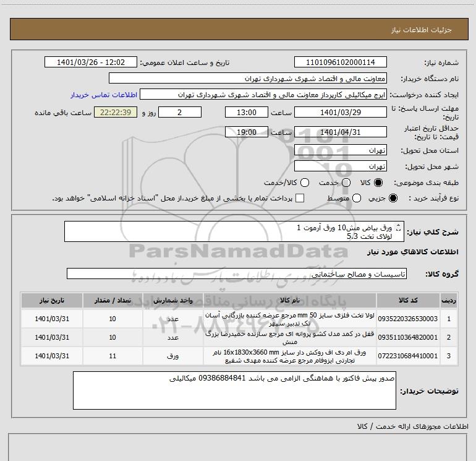Click the اطلاعات مجوزهای ارائه خدمت / کالا heading

coord(412,426)
